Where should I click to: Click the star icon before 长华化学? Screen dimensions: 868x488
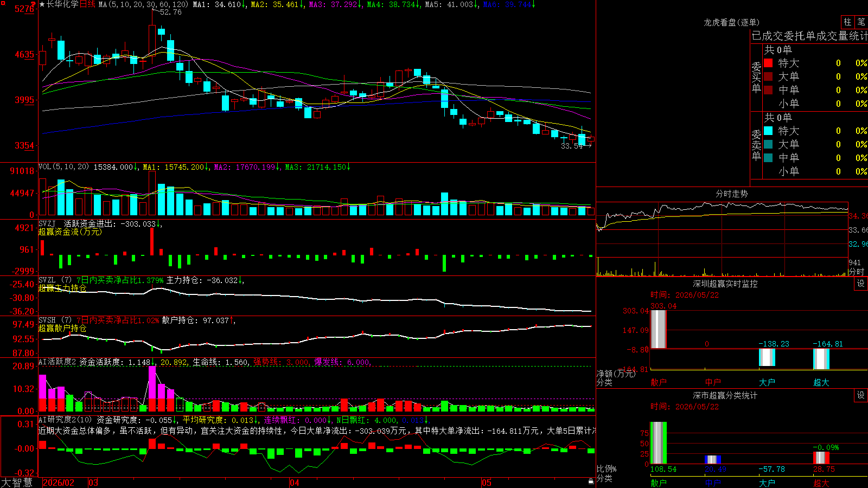point(42,4)
